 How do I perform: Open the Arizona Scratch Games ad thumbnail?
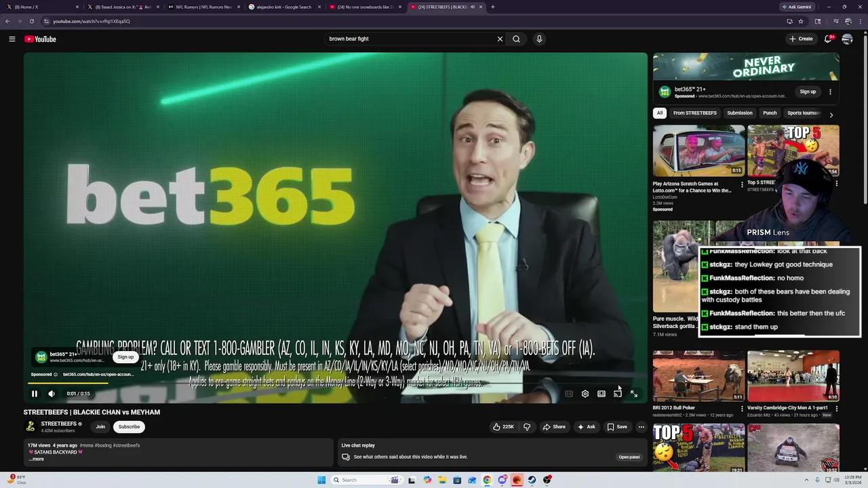coord(698,150)
